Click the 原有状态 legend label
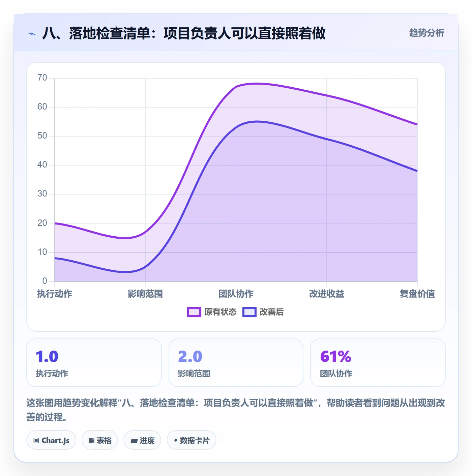 click(x=220, y=312)
